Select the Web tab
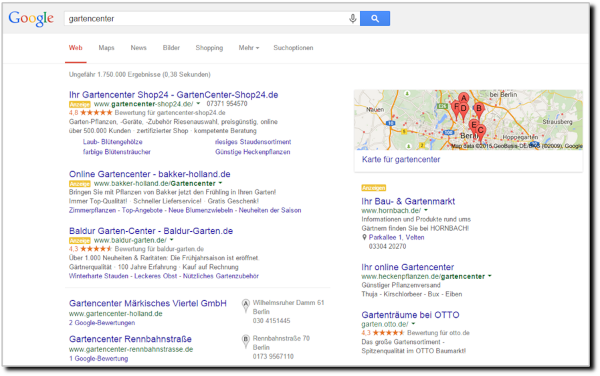Image resolution: width=600 pixels, height=376 pixels. click(75, 48)
